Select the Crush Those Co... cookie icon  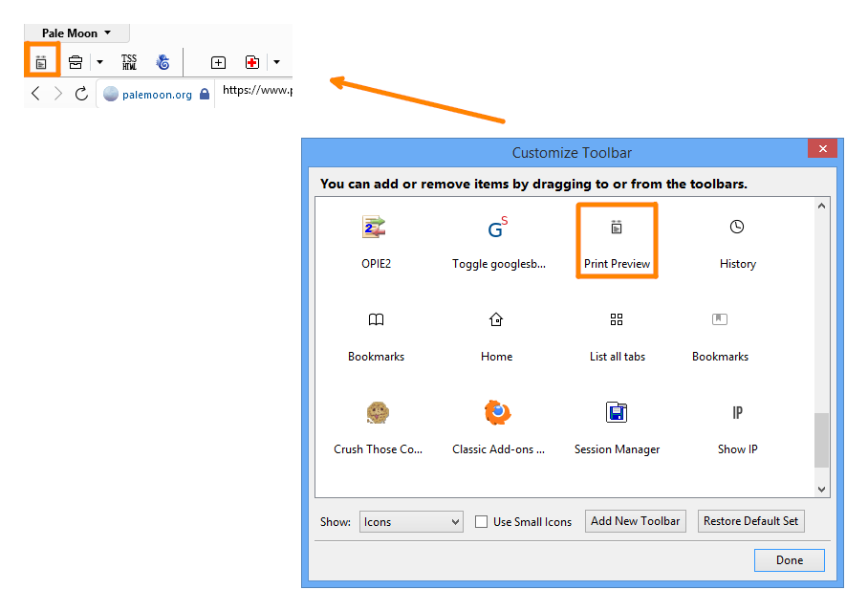(x=378, y=413)
